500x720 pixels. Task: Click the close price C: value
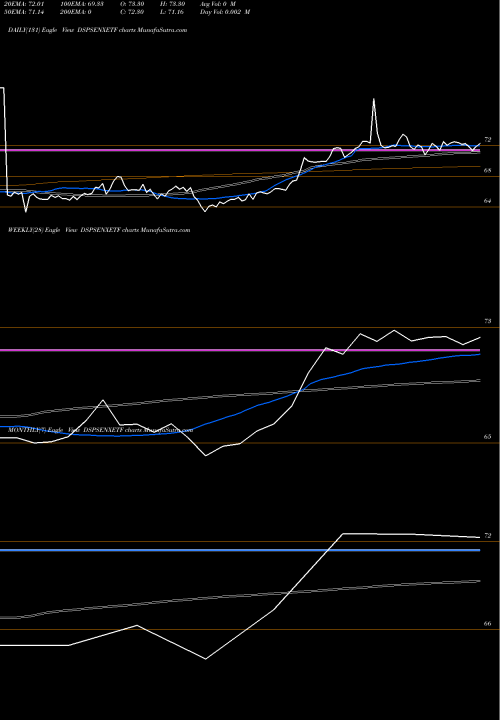pyautogui.click(x=130, y=12)
